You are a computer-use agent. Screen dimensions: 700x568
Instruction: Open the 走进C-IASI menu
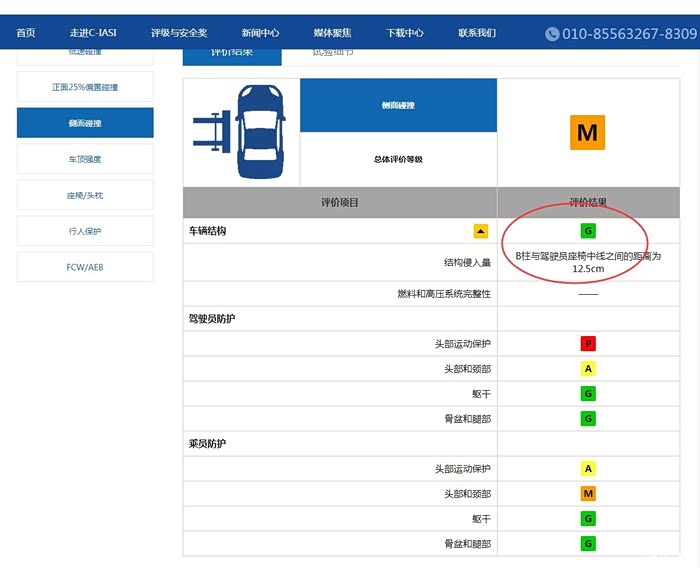pos(93,33)
